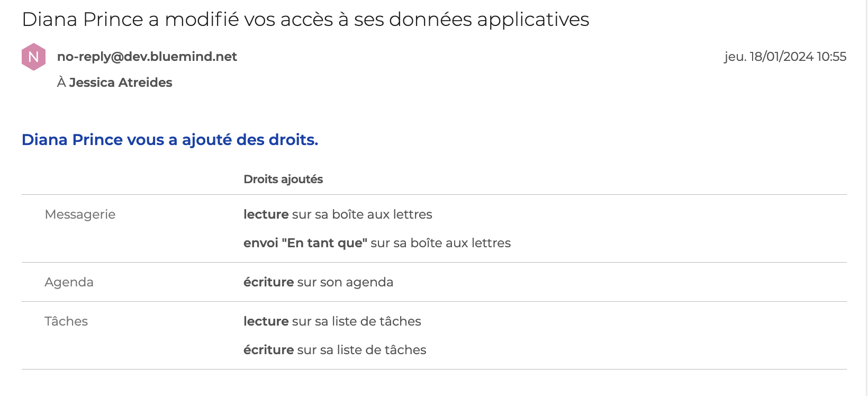Image resolution: width=868 pixels, height=396 pixels.
Task: Click the weekday "jeu." in the date
Action: (x=735, y=57)
